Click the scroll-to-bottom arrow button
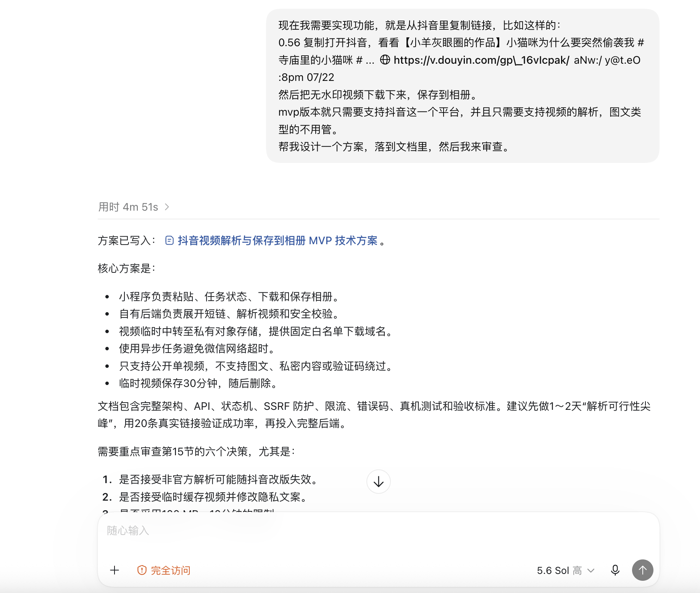This screenshot has height=593, width=700. tap(378, 482)
